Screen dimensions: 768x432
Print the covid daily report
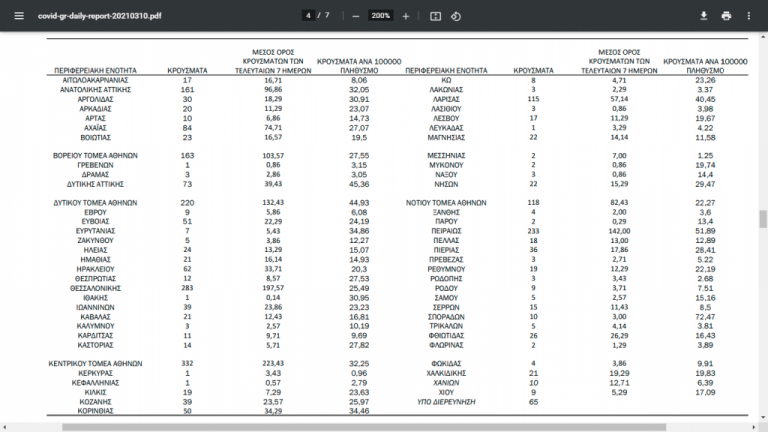(x=726, y=16)
